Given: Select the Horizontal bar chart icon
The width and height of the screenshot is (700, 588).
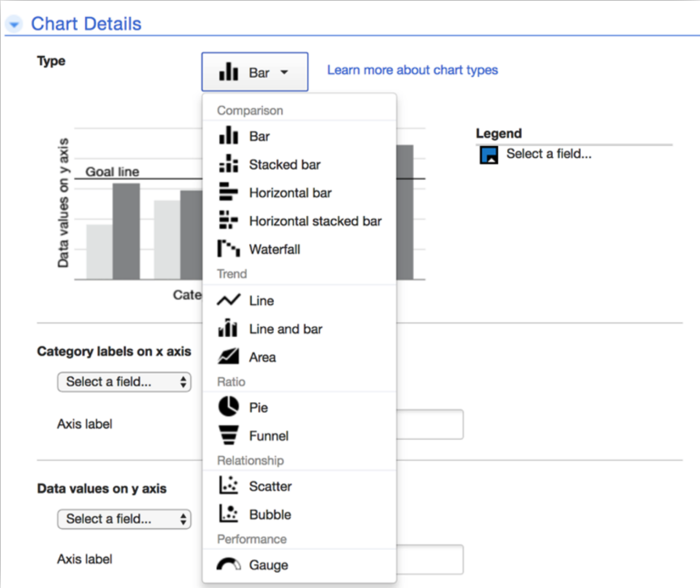Looking at the screenshot, I should pos(228,193).
